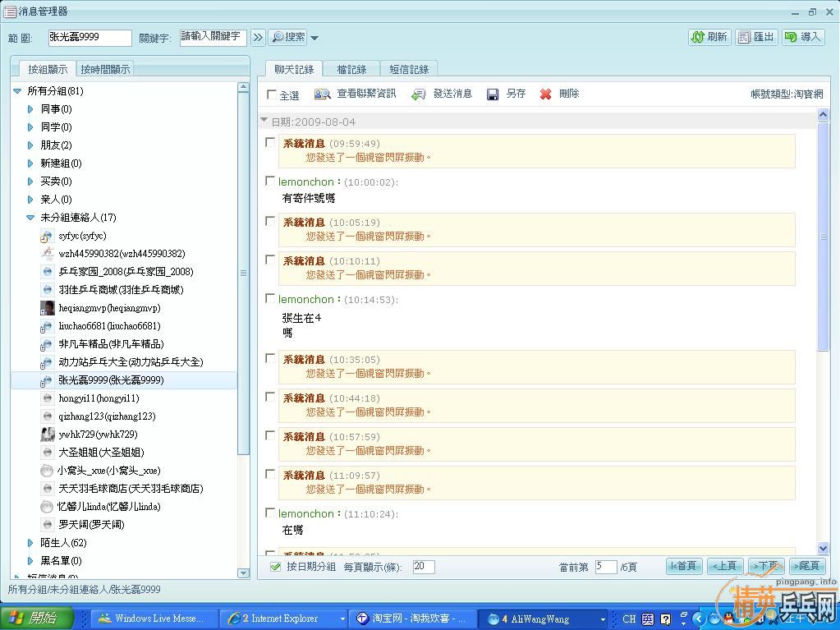840x630 pixels.
Task: Select contact avatar icon for 忆馨儿linda
Action: tap(47, 507)
